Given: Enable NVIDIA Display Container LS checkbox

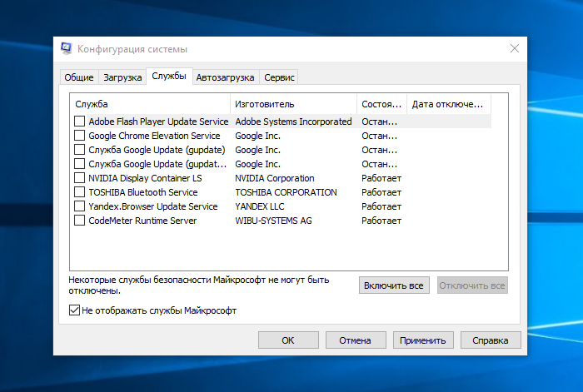Looking at the screenshot, I should point(79,177).
